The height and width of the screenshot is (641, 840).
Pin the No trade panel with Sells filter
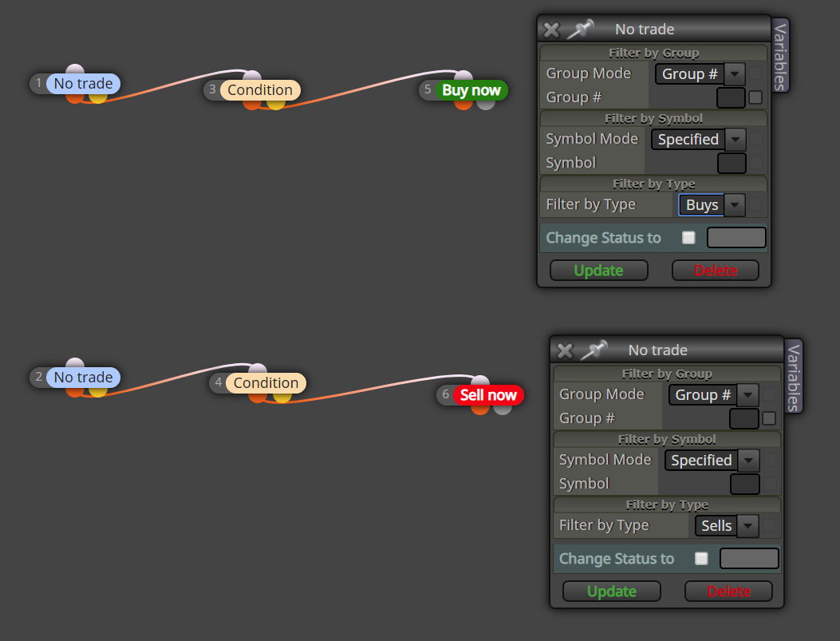pyautogui.click(x=594, y=350)
